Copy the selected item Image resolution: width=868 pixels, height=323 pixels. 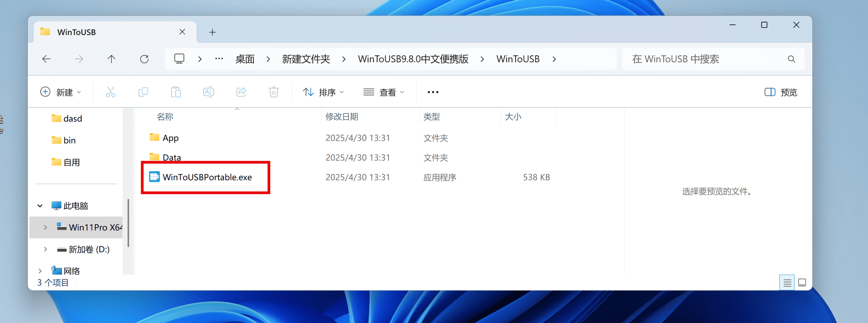tap(143, 92)
